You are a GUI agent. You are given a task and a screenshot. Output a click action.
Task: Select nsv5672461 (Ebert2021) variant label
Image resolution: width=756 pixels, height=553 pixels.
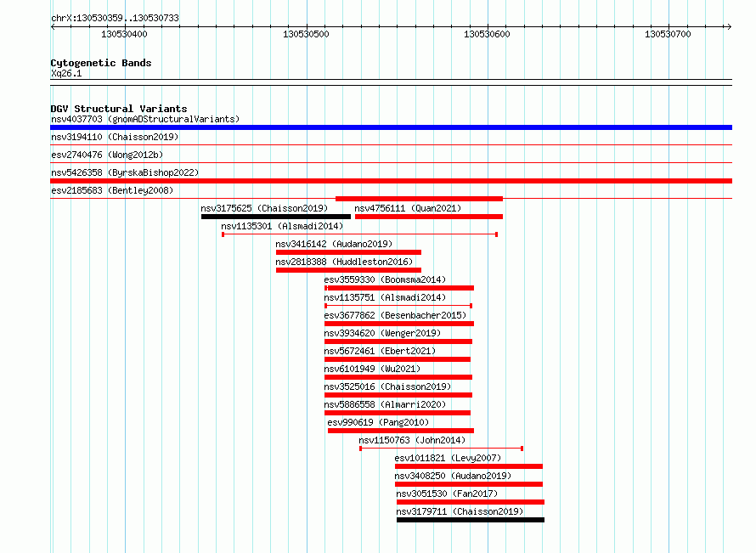click(x=380, y=351)
